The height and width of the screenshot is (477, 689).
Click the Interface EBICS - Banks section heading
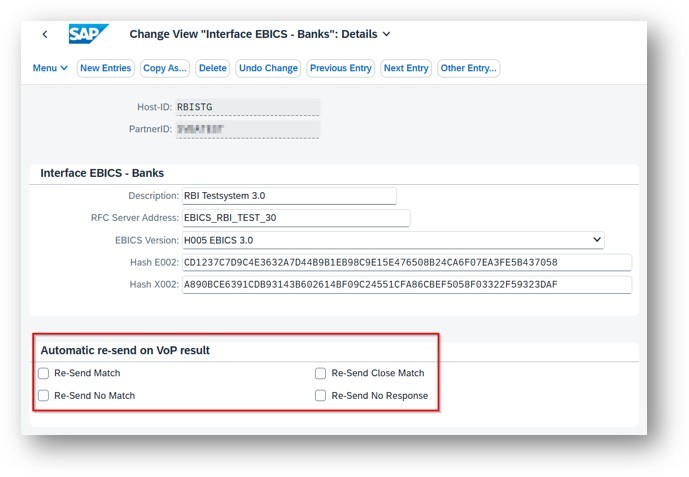click(102, 173)
